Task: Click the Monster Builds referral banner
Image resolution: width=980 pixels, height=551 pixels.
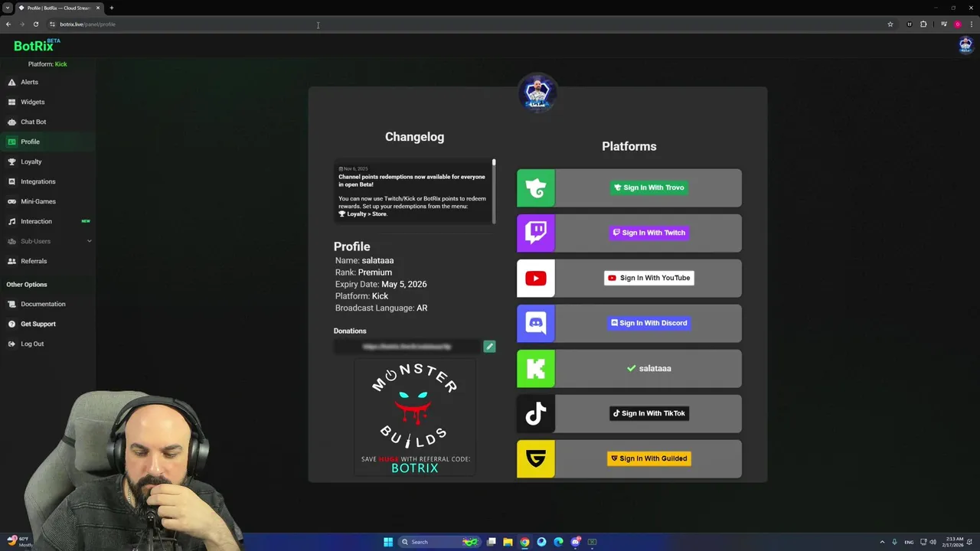Action: (x=414, y=417)
